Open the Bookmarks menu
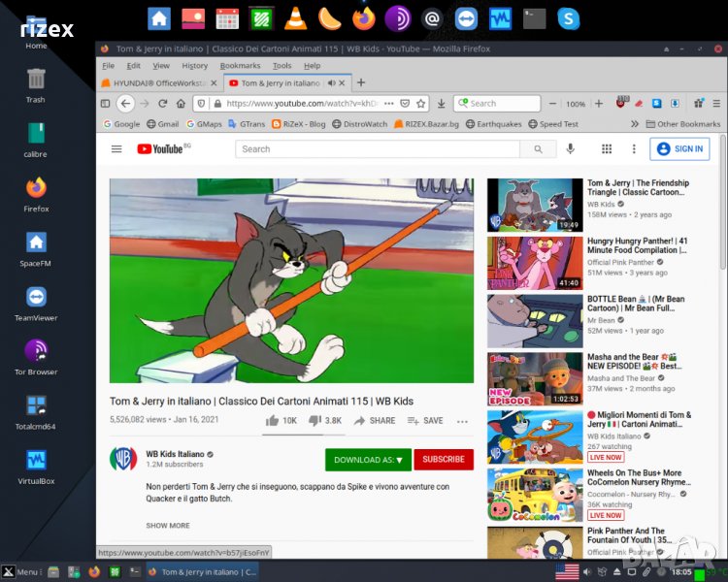This screenshot has width=728, height=582. pos(240,66)
